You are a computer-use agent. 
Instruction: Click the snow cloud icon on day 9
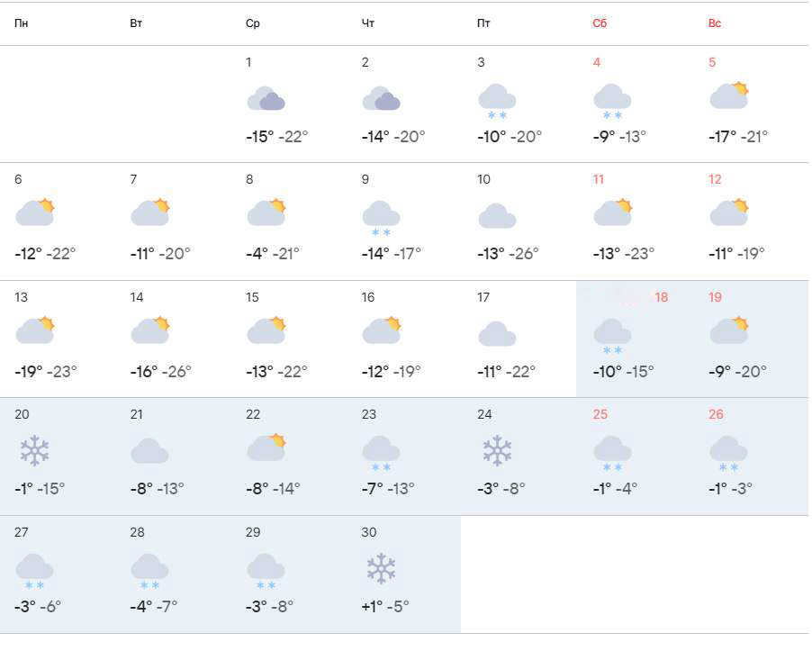click(381, 217)
